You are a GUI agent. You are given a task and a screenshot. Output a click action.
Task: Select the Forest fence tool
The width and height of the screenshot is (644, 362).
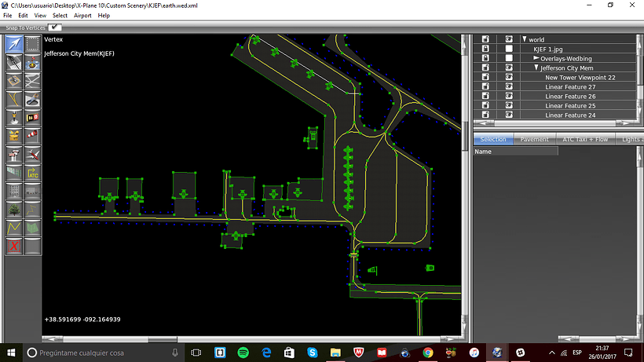point(32,192)
